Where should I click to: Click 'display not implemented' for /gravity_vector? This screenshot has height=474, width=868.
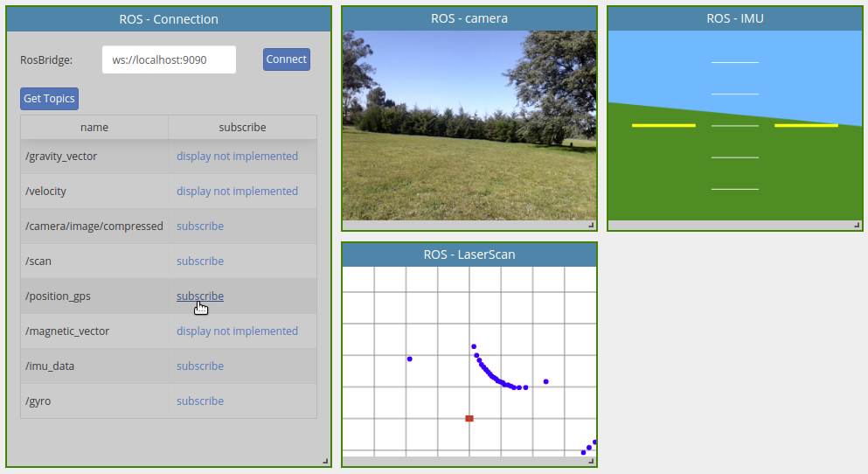[237, 157]
